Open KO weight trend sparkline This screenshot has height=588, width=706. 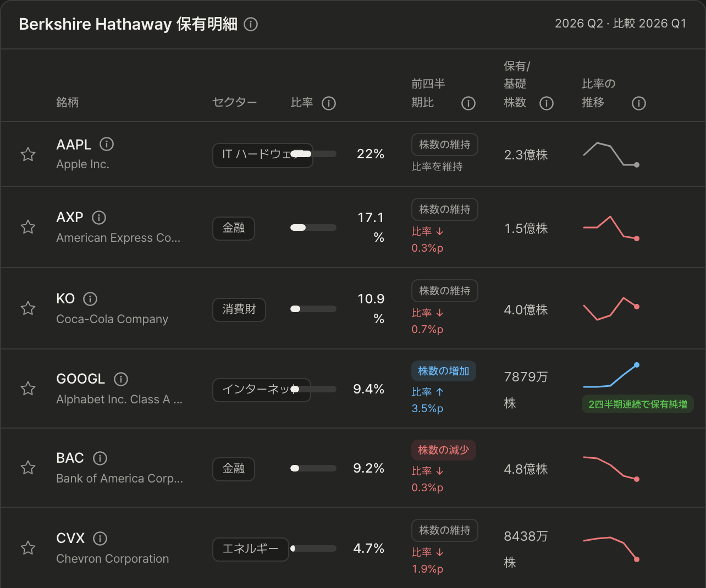[611, 308]
